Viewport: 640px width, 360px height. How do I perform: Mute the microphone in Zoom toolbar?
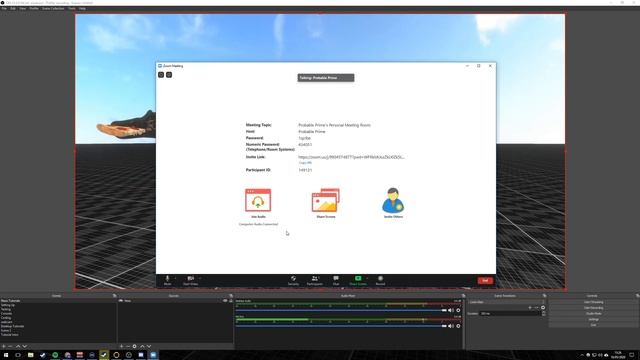[167, 280]
